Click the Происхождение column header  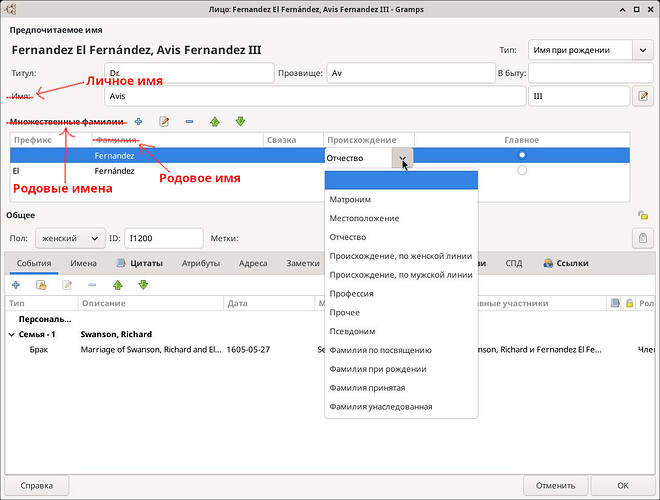[x=369, y=140]
